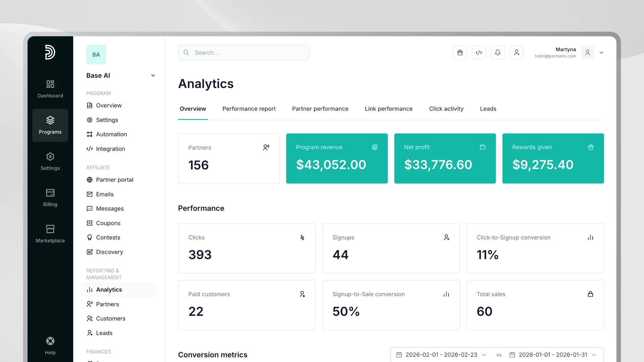The image size is (644, 362).
Task: Open Marketplace in the left sidebar
Action: (50, 234)
